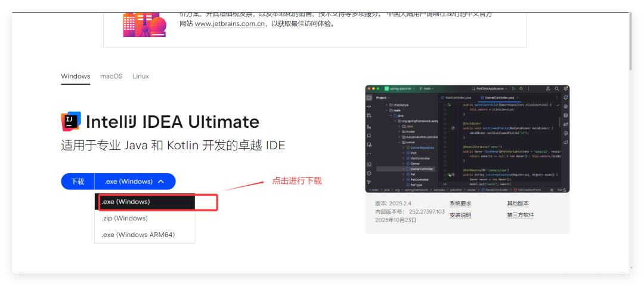Click the release date 2025年10月23日
This screenshot has height=286, width=644.
(x=396, y=220)
